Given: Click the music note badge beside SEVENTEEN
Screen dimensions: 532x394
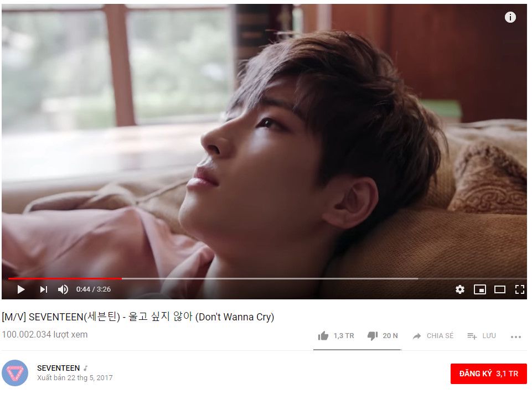Looking at the screenshot, I should coord(86,368).
